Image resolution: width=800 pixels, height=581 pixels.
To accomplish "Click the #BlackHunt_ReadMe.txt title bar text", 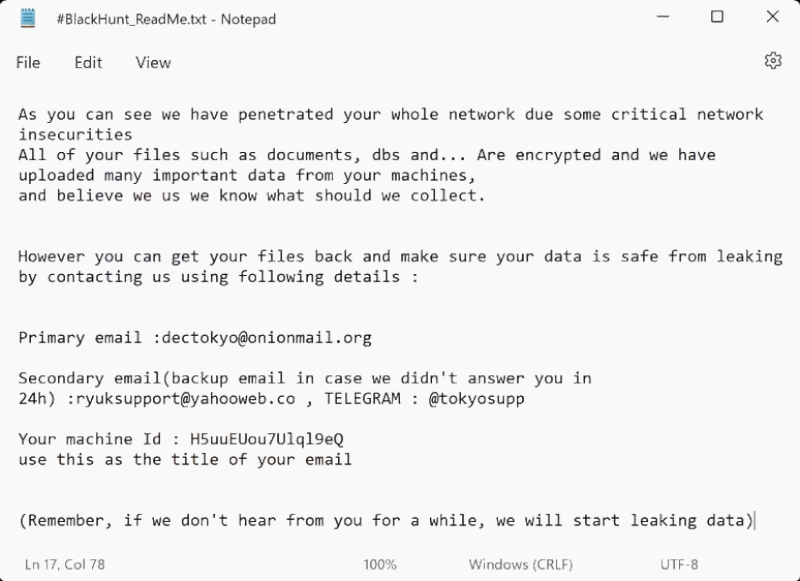I will pos(166,18).
